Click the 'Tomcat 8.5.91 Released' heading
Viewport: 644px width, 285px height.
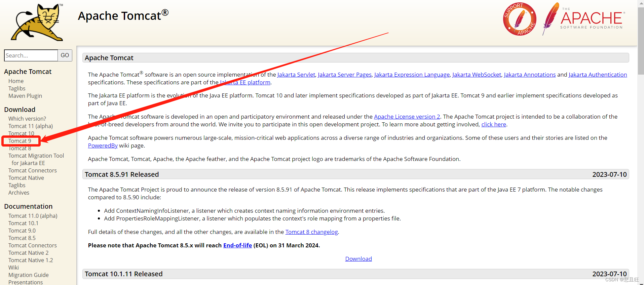point(122,174)
